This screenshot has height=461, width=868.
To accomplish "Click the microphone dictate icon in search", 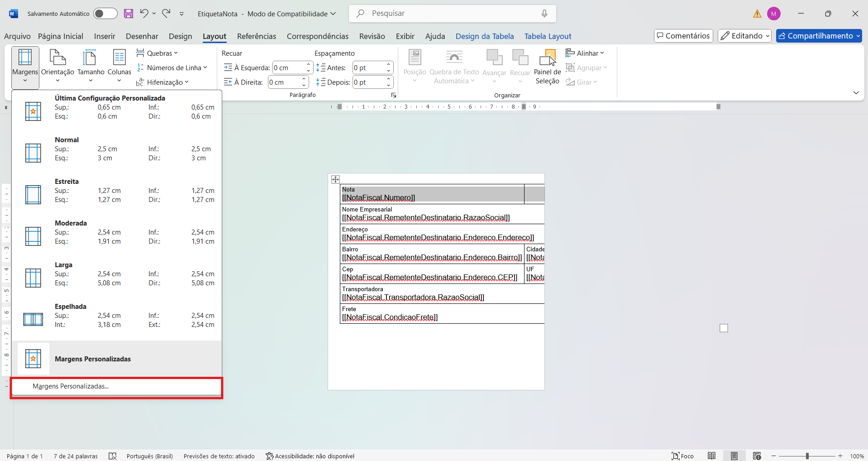I will tap(544, 14).
